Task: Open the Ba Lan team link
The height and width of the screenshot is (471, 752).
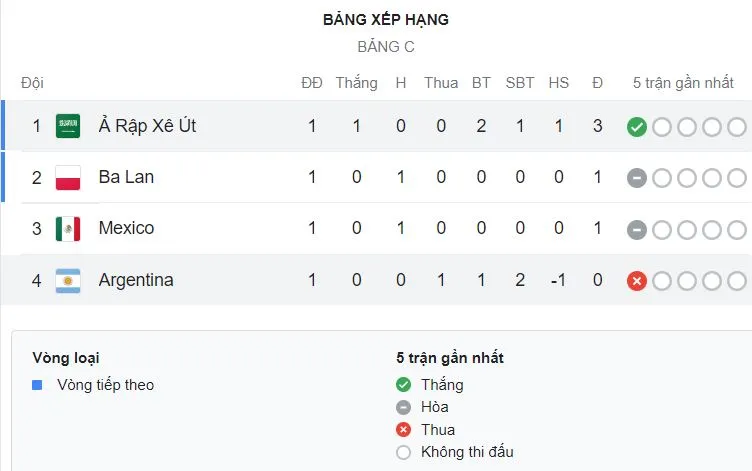Action: click(126, 178)
